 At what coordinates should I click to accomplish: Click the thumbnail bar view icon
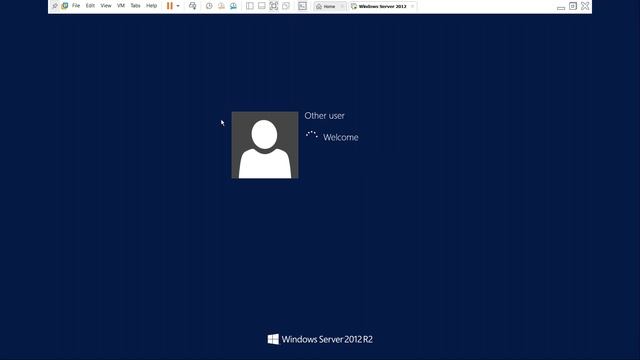pyautogui.click(x=262, y=6)
